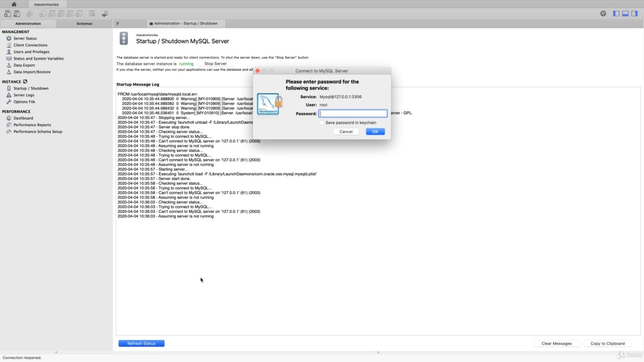The width and height of the screenshot is (644, 362).
Task: Open Options File in the sidebar
Action: point(24,102)
